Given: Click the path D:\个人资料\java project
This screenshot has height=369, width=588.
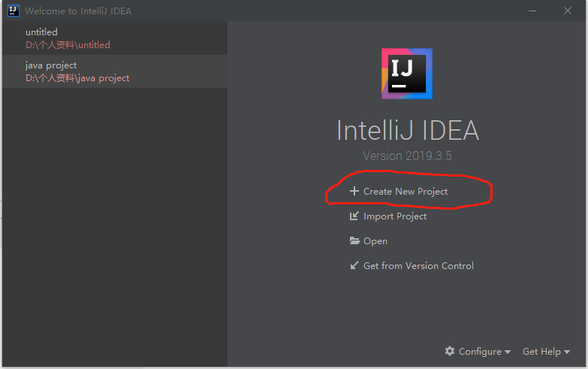Looking at the screenshot, I should (x=77, y=77).
